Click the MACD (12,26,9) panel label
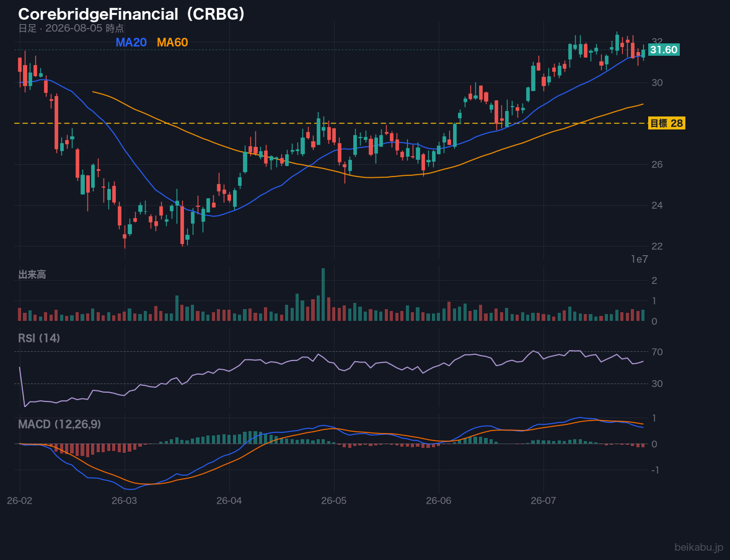 [x=59, y=424]
